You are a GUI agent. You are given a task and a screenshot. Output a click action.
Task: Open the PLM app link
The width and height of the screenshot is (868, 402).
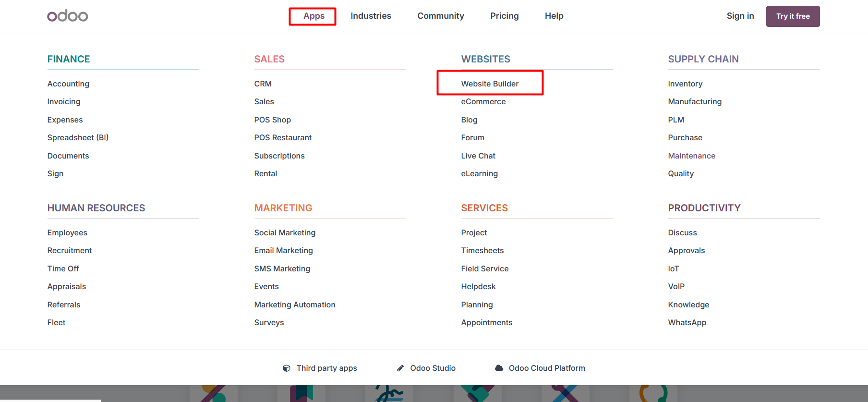click(x=676, y=120)
